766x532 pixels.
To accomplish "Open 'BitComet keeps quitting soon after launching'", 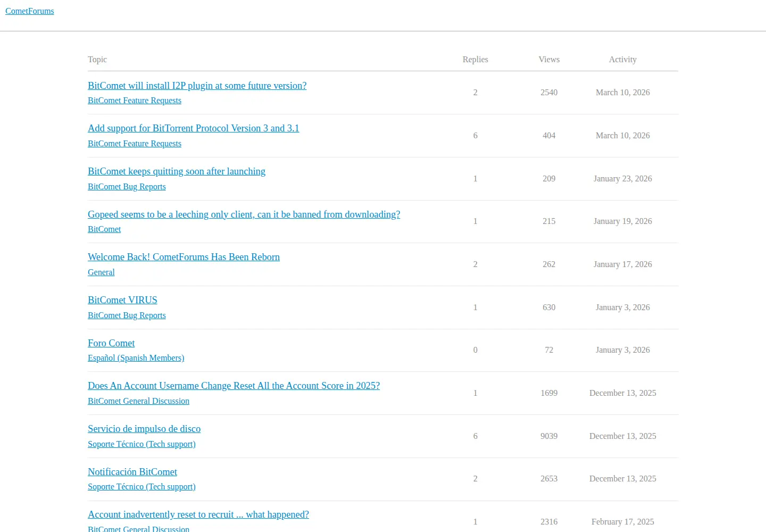I will (177, 171).
